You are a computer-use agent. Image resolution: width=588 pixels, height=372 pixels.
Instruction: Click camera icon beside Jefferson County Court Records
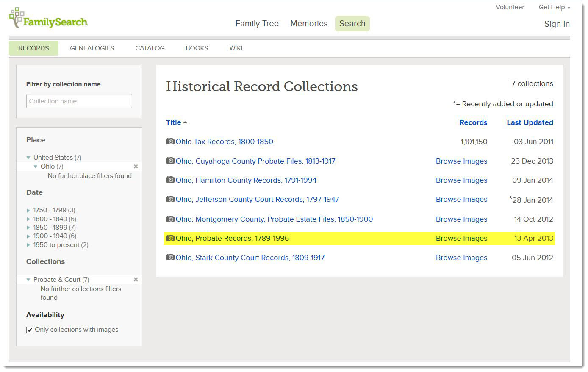point(170,199)
